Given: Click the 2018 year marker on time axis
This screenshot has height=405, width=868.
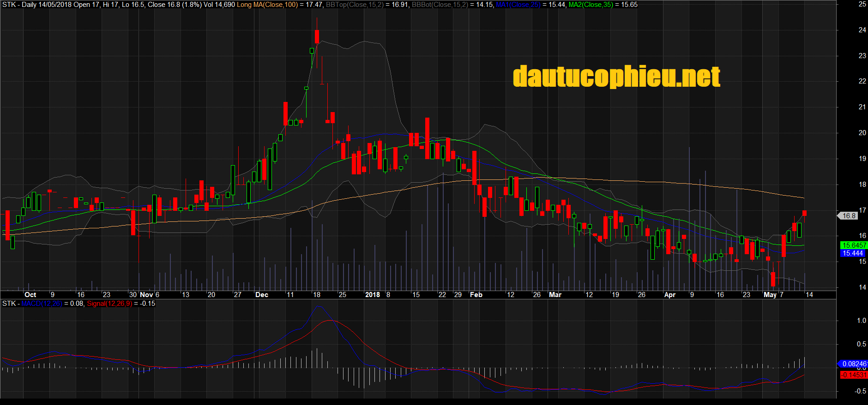Looking at the screenshot, I should 372,295.
